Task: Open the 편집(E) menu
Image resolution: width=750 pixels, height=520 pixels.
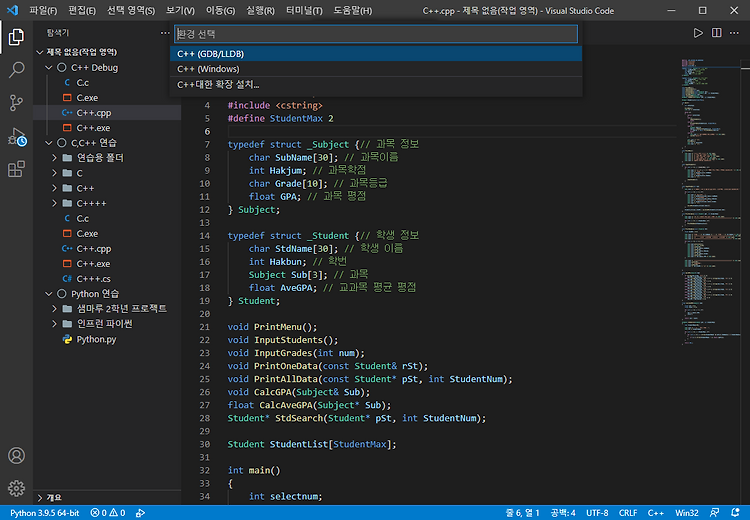Action: click(x=82, y=11)
